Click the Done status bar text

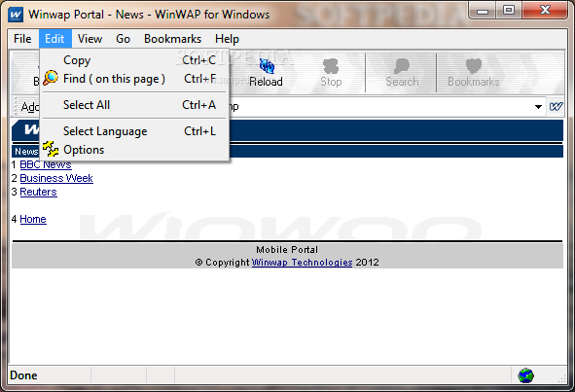coord(23,375)
